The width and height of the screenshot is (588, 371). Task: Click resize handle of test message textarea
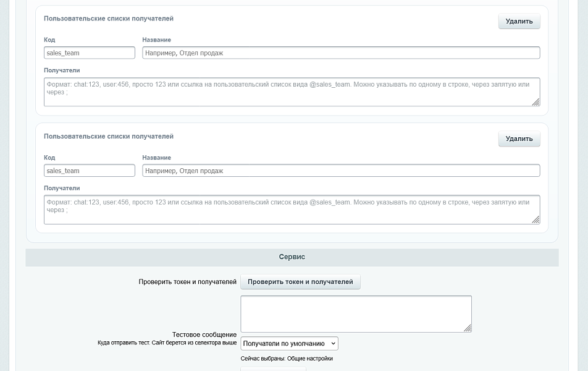pyautogui.click(x=468, y=328)
